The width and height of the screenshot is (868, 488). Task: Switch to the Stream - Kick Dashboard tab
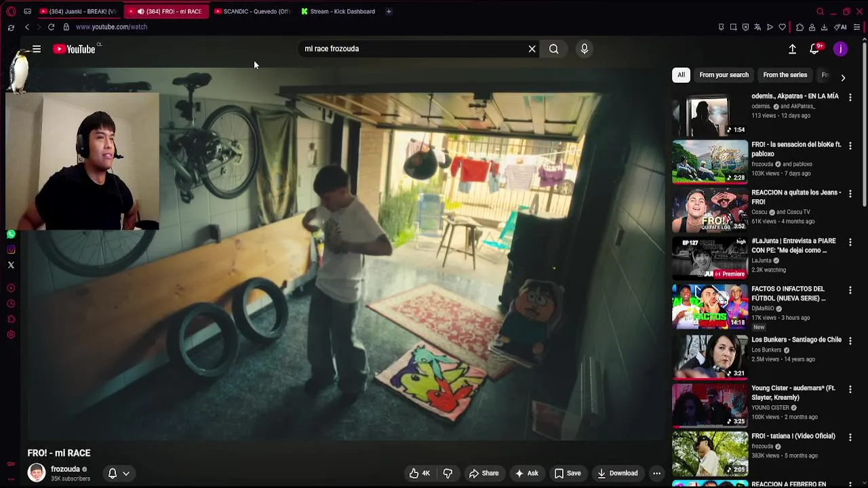tap(338, 12)
